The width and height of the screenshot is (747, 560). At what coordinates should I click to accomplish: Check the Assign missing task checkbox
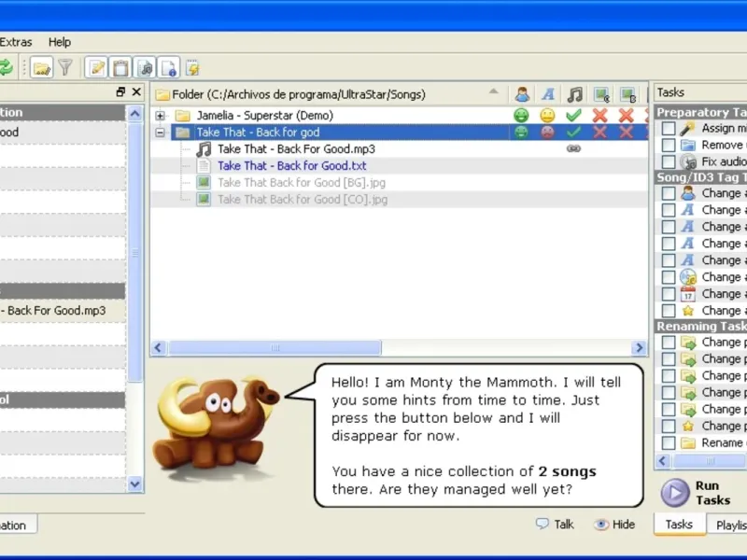point(669,128)
